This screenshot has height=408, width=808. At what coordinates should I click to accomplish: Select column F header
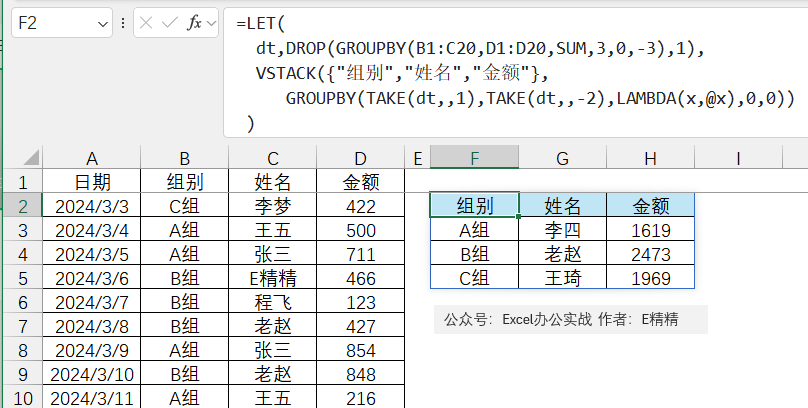click(x=475, y=158)
